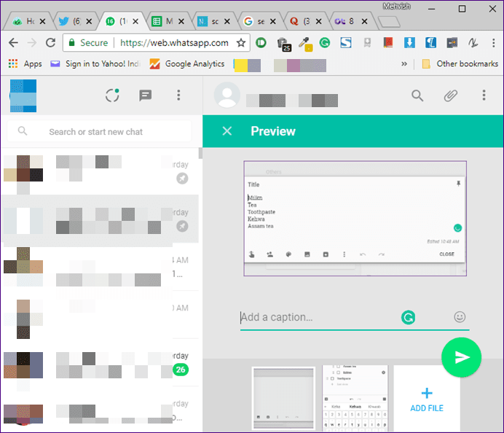Click Mehvish profile button in title bar
Image resolution: width=504 pixels, height=433 pixels.
coord(396,6)
